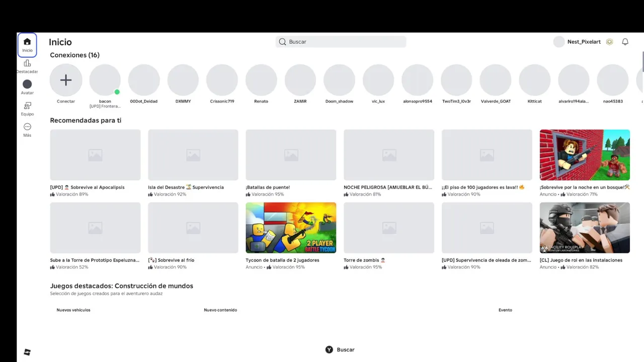Open the Recomendadas para ti section heading
The height and width of the screenshot is (362, 644).
(x=86, y=121)
